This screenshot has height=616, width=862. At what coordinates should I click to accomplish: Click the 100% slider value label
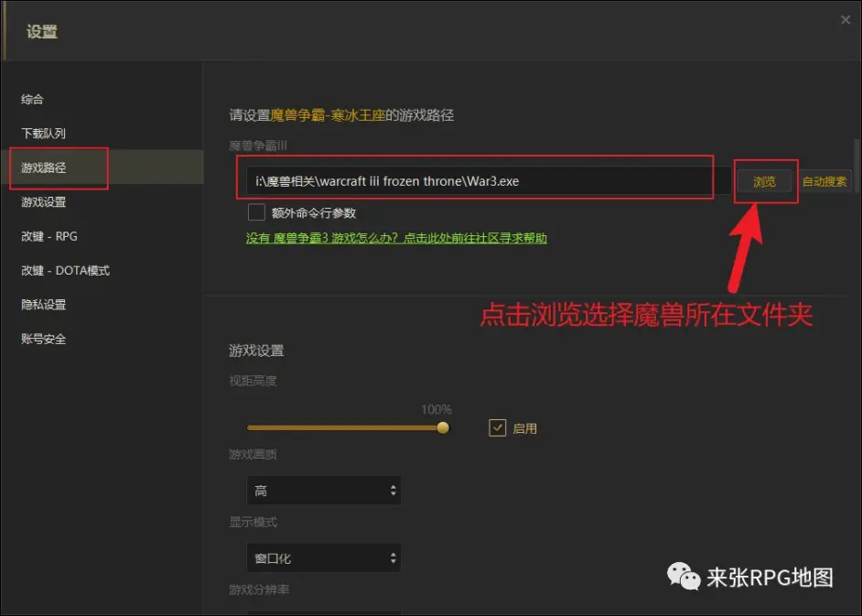click(436, 409)
